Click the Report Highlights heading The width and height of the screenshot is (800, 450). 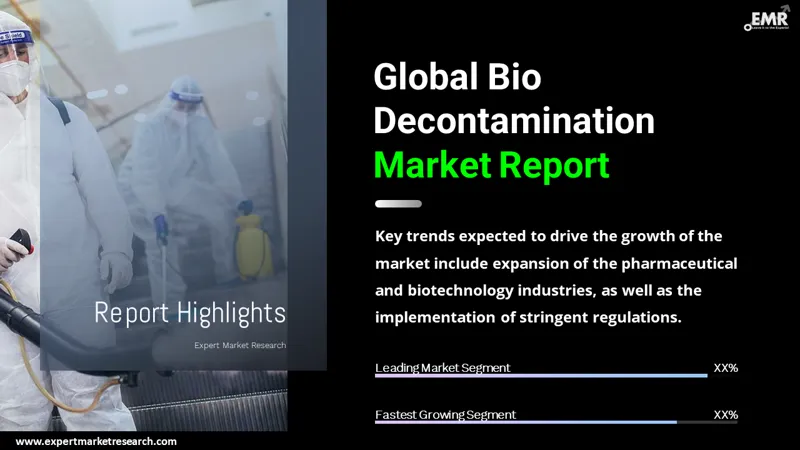[x=189, y=313]
